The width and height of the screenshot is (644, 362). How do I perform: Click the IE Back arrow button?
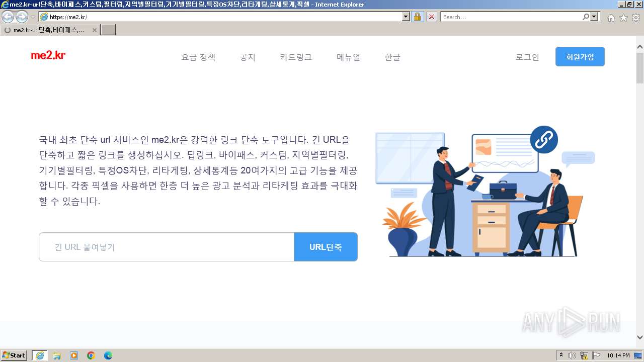(8, 17)
